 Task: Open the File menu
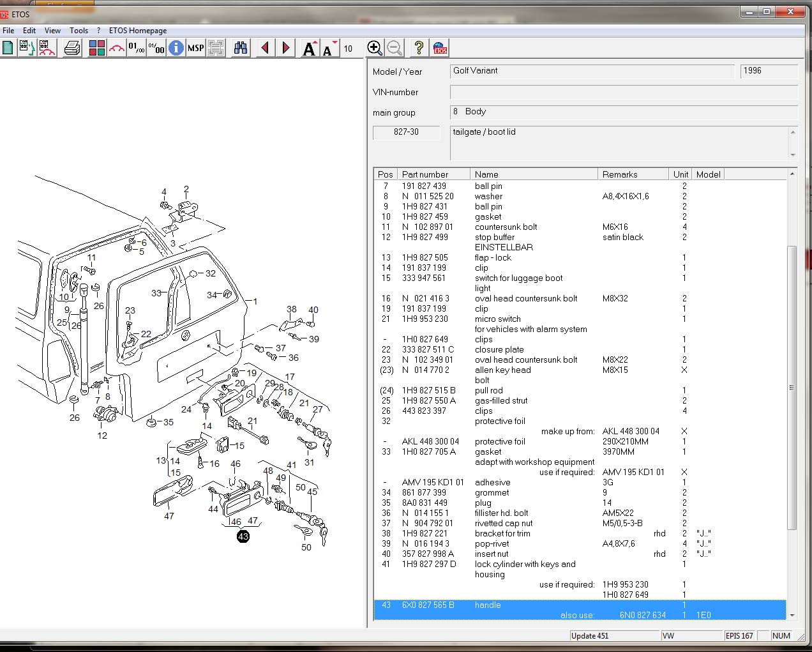click(x=8, y=30)
